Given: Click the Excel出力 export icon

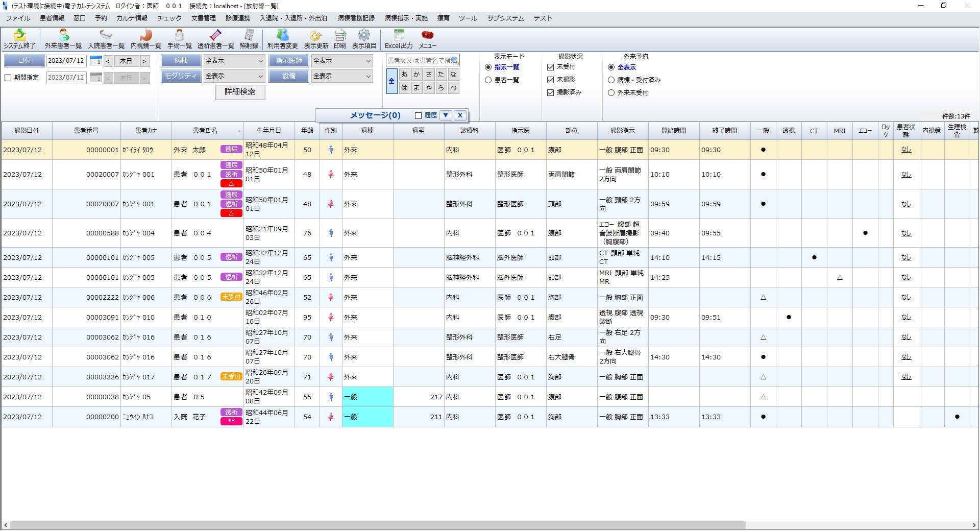Looking at the screenshot, I should (399, 38).
